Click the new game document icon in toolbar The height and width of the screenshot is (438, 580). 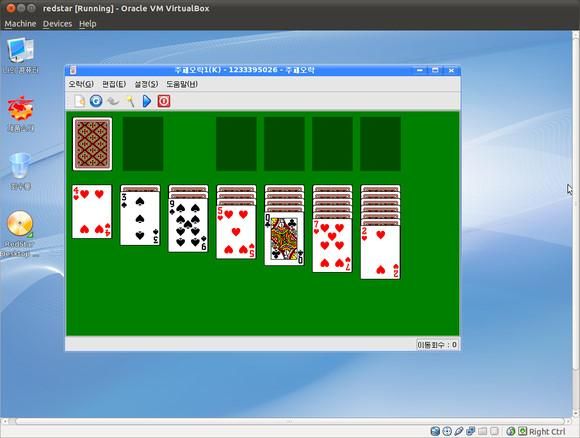pos(80,101)
